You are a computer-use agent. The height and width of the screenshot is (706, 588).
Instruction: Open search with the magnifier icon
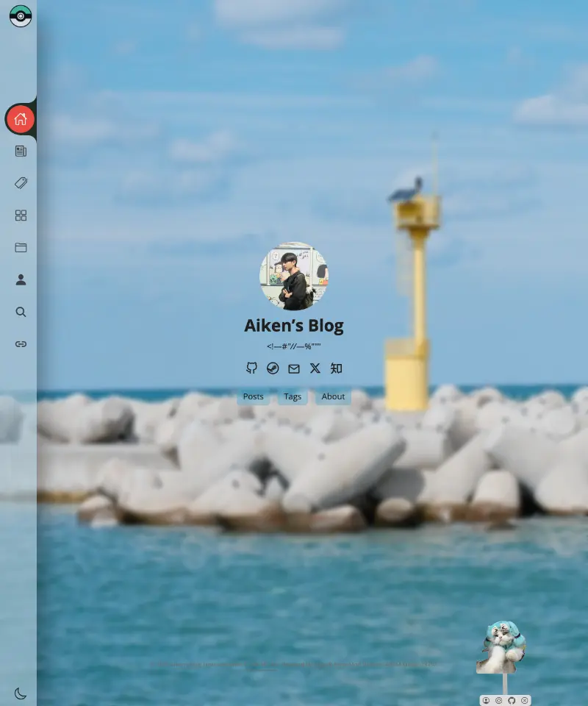click(21, 312)
